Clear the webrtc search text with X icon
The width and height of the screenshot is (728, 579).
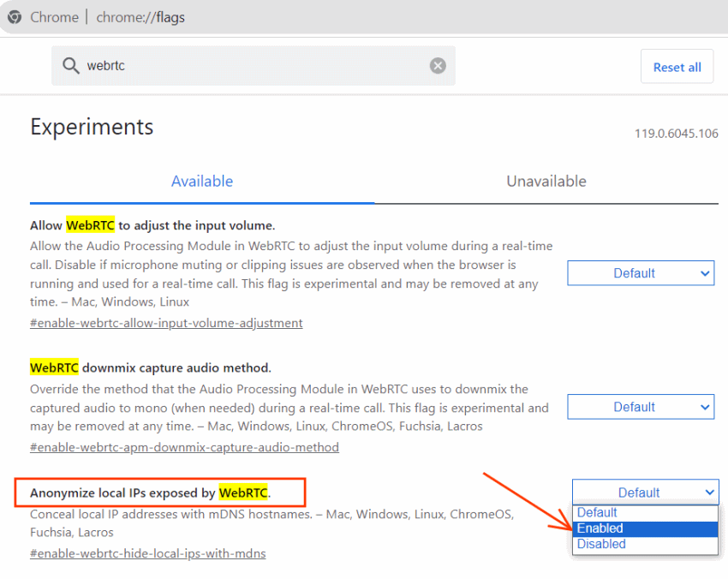pos(438,65)
